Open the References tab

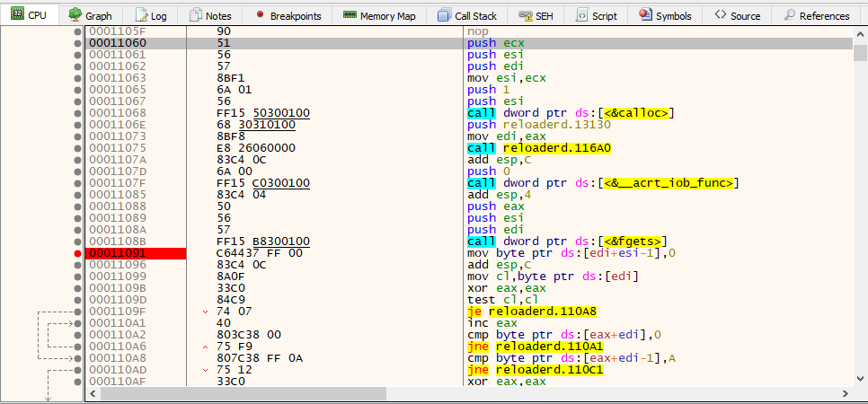click(817, 15)
